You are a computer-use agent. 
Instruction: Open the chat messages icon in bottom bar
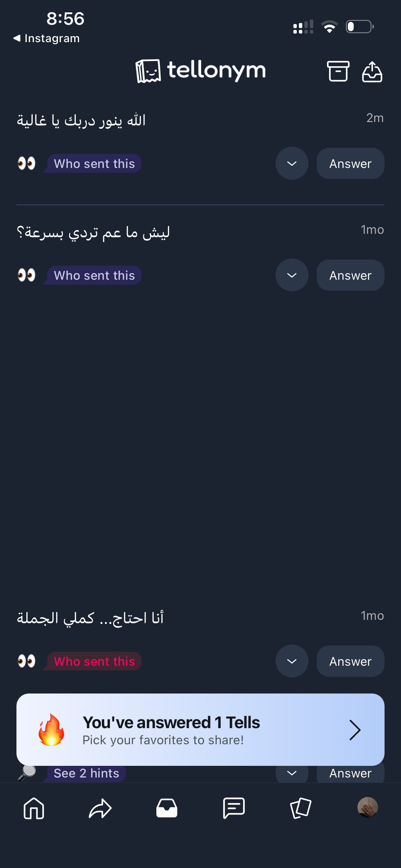[234, 808]
